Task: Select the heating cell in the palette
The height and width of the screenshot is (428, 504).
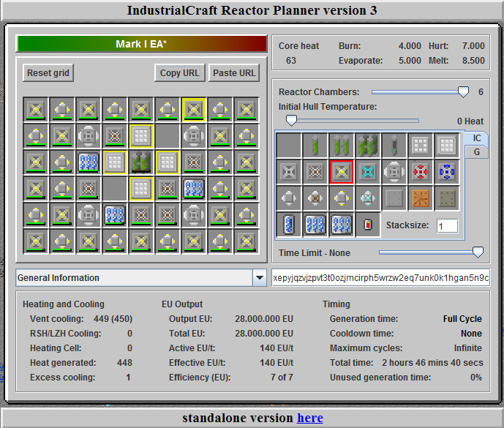Action: (369, 225)
